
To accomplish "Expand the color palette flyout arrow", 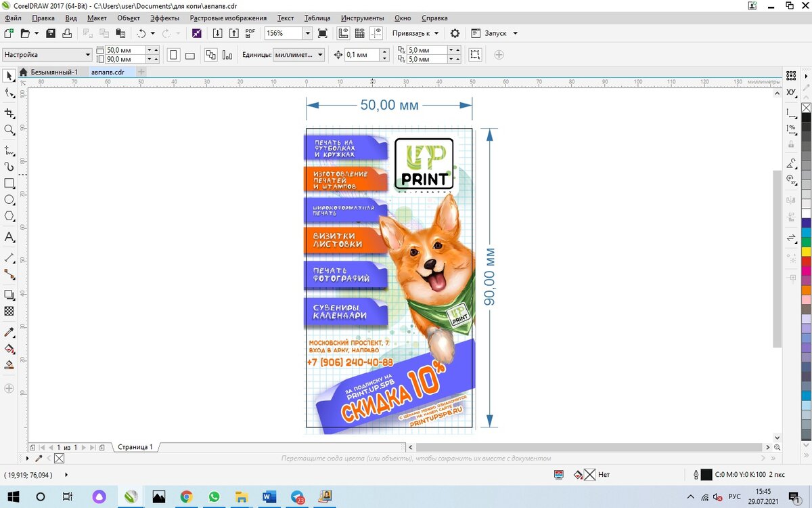I will click(x=805, y=75).
